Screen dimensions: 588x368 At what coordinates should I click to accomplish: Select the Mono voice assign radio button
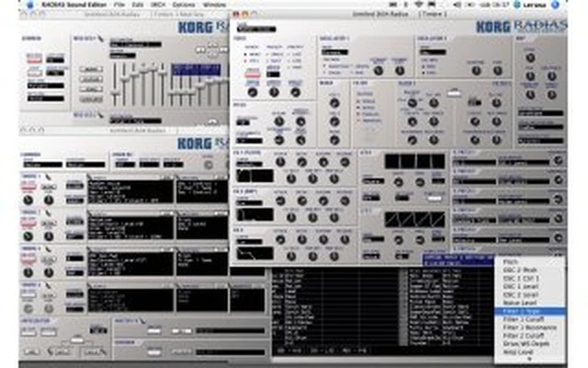[x=245, y=54]
